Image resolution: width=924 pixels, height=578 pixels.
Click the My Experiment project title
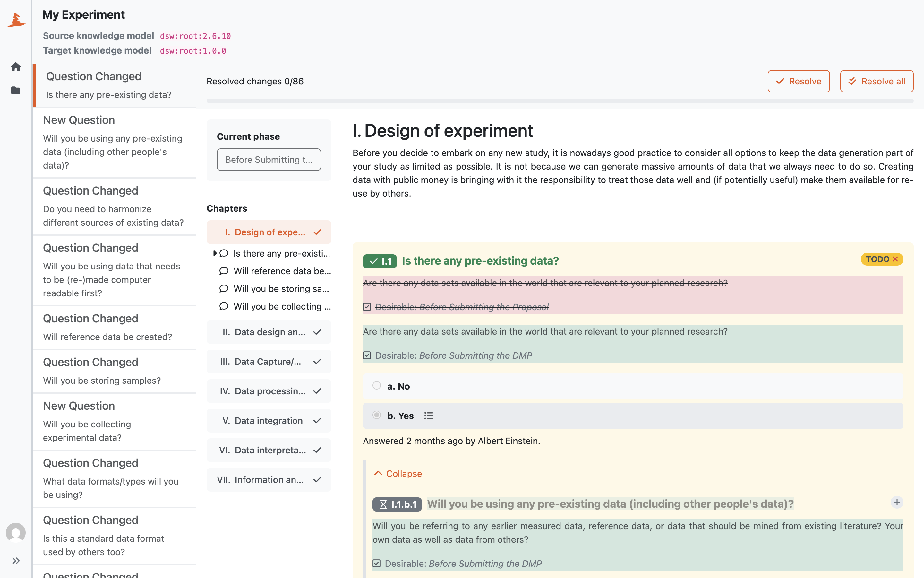coord(83,14)
